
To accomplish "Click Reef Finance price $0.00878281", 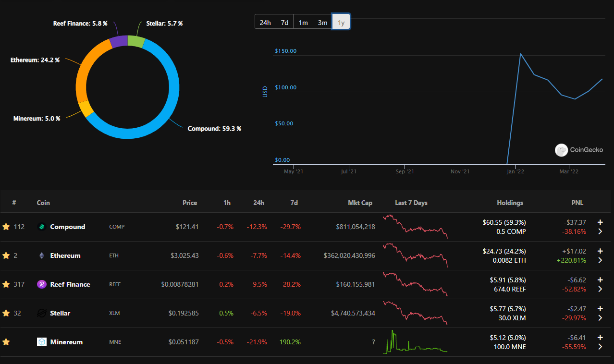I will [180, 284].
